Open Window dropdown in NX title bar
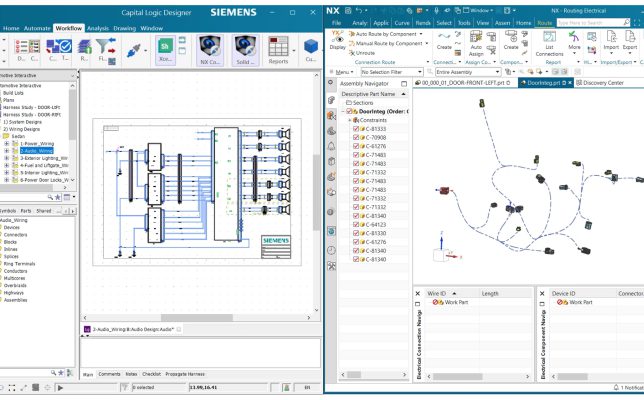 (478, 11)
